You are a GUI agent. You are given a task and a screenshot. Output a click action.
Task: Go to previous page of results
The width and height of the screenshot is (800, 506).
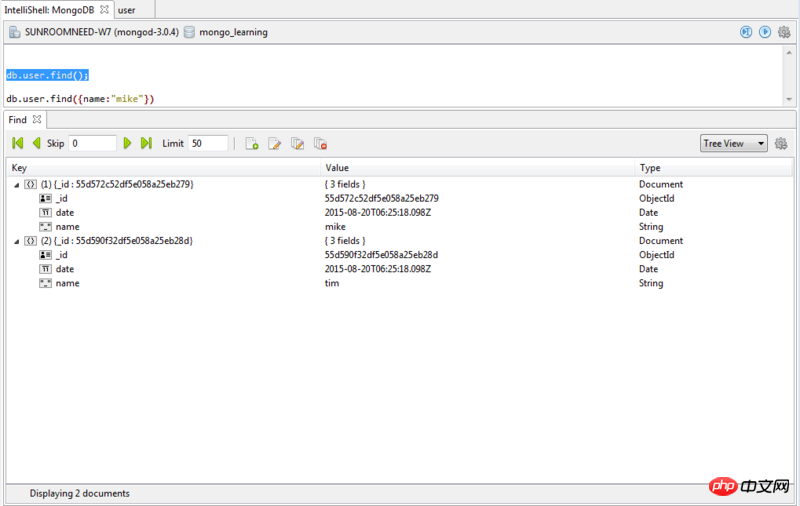(36, 143)
